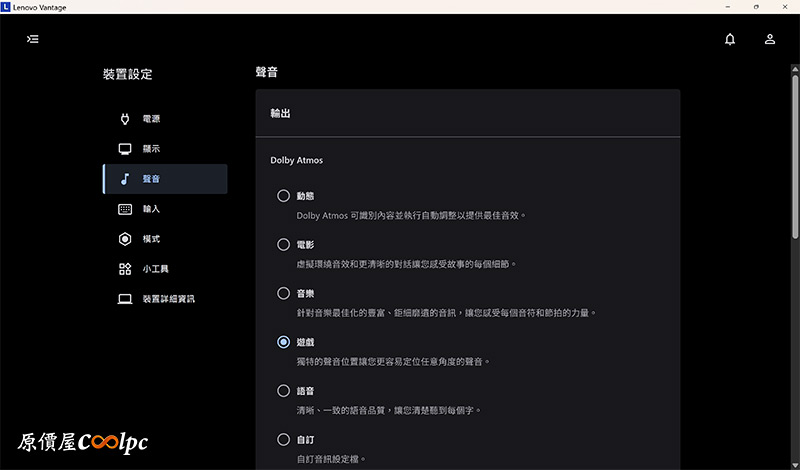Screen dimensions: 800x470
Task: Select the 動態 Dolby Atmos mode
Action: point(283,196)
